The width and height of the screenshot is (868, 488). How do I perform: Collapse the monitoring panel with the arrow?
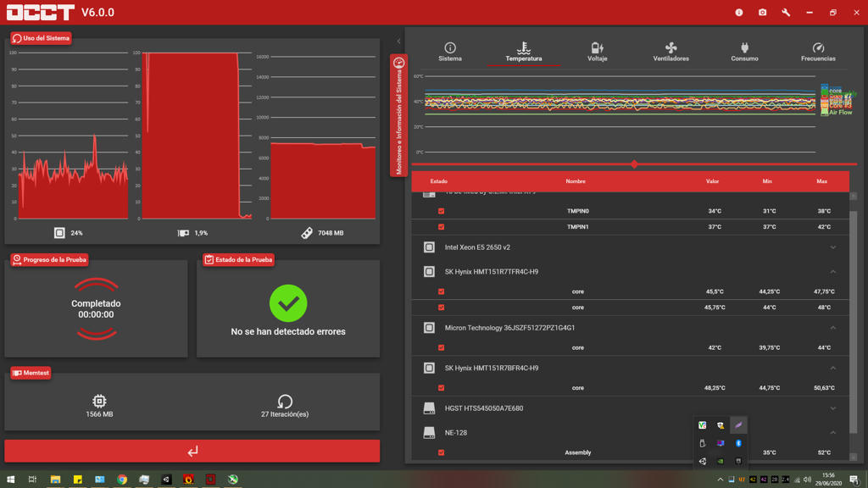click(x=398, y=42)
